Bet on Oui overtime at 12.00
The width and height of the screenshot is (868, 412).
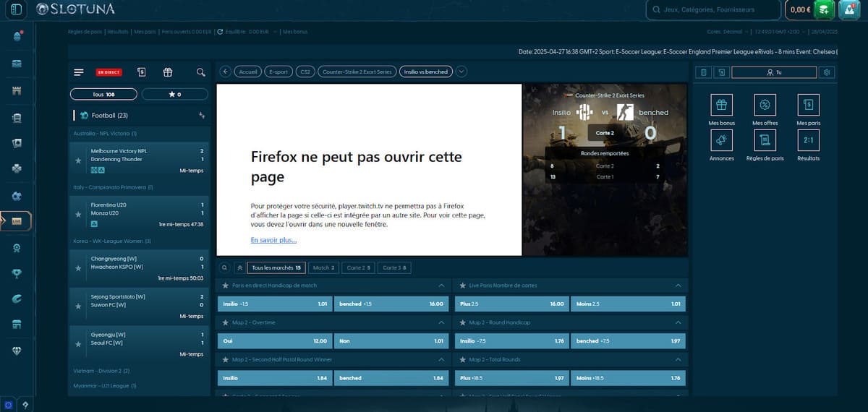pos(275,341)
